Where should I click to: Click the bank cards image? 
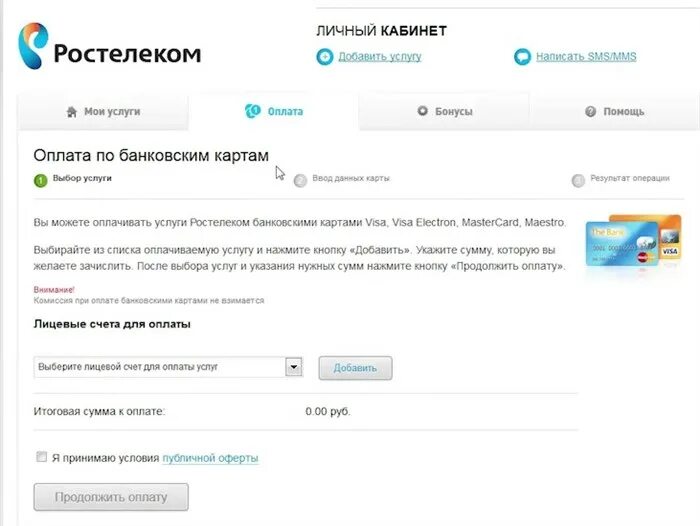633,242
